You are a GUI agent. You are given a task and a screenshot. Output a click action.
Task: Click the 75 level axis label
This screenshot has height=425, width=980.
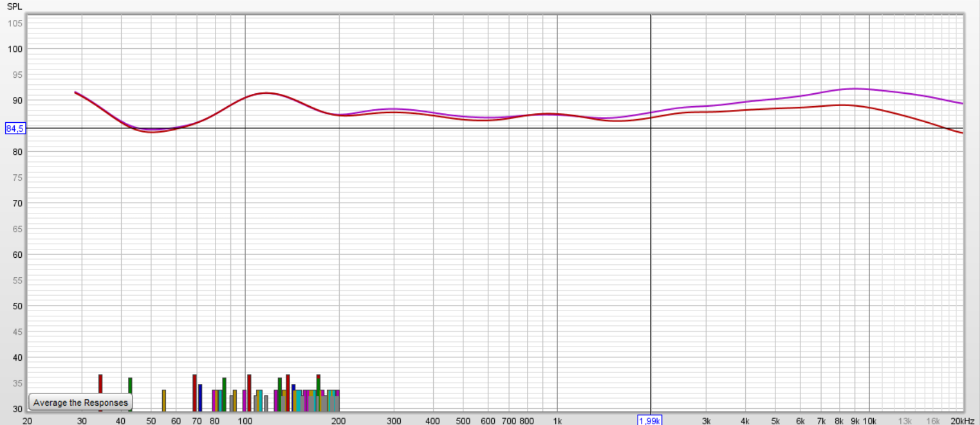pos(17,177)
